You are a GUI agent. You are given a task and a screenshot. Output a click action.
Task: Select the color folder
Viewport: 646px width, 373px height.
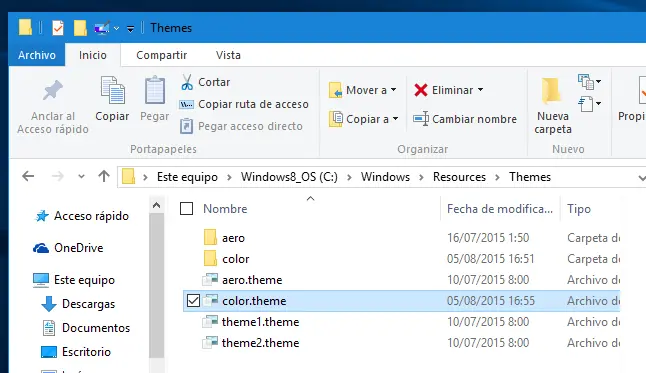coord(235,259)
